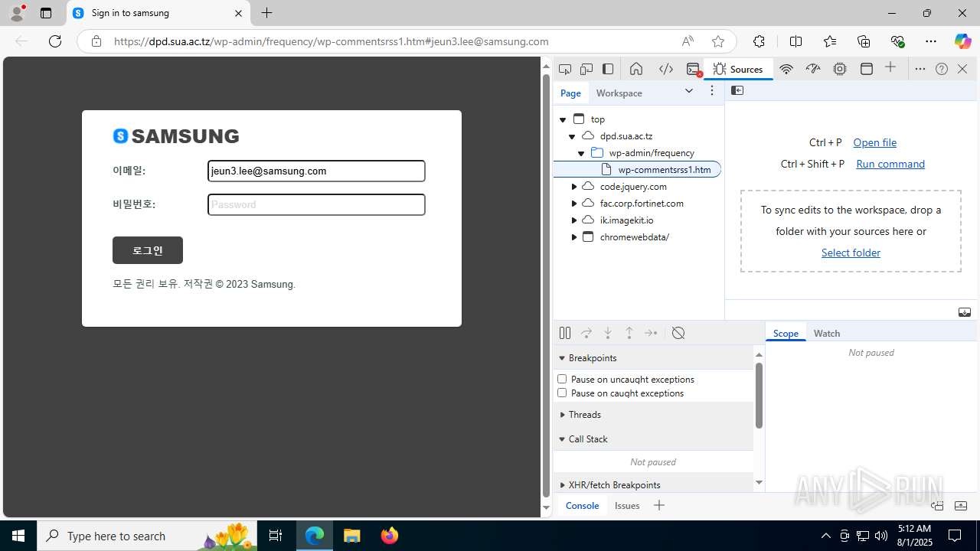The width and height of the screenshot is (980, 551).
Task: Switch to the Workspace tab
Action: coord(619,93)
